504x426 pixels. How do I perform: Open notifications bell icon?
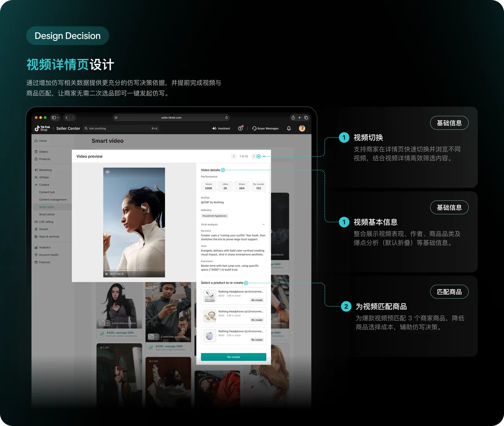289,128
